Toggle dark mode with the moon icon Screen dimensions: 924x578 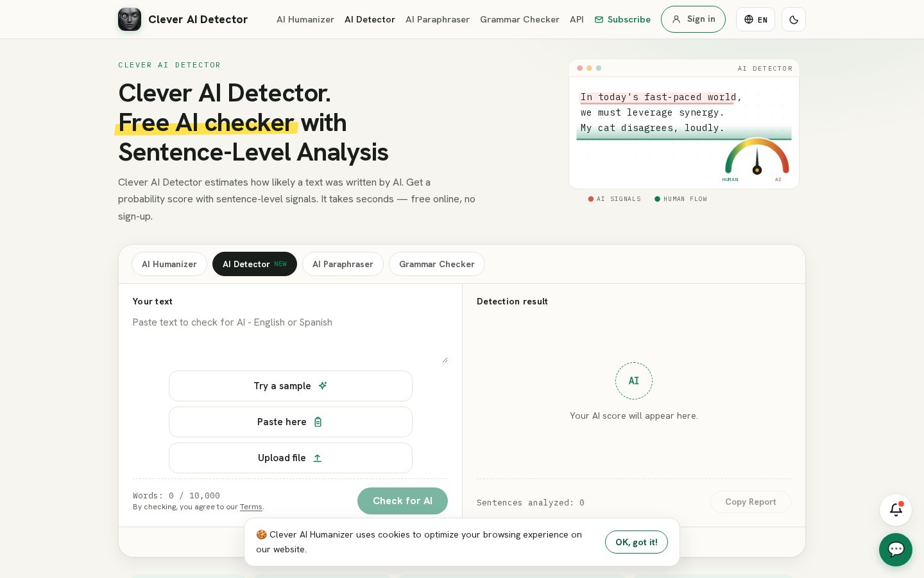[794, 19]
